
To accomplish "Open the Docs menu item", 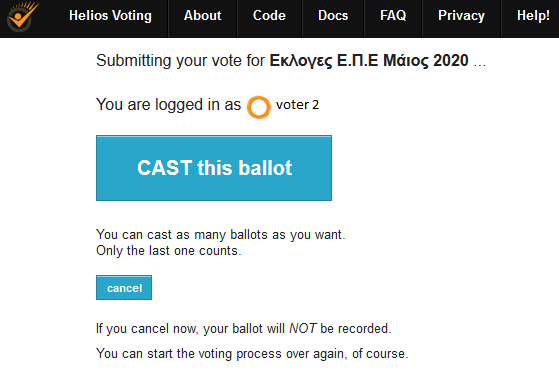I will 333,16.
